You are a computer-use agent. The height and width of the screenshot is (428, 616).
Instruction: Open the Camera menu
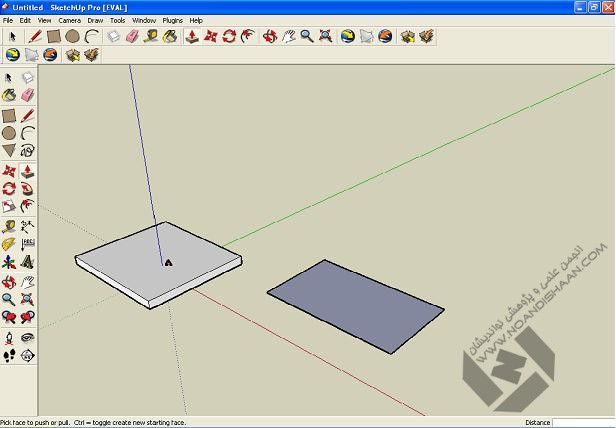pos(70,20)
